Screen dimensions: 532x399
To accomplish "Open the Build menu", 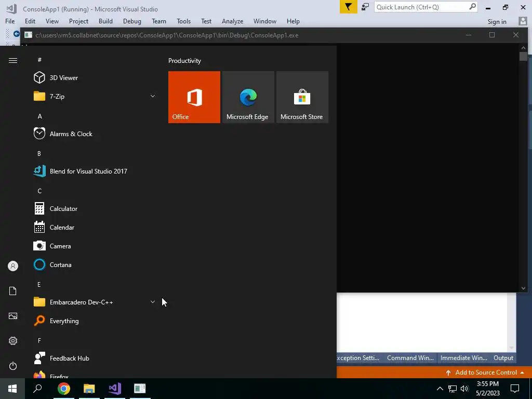I will point(105,21).
